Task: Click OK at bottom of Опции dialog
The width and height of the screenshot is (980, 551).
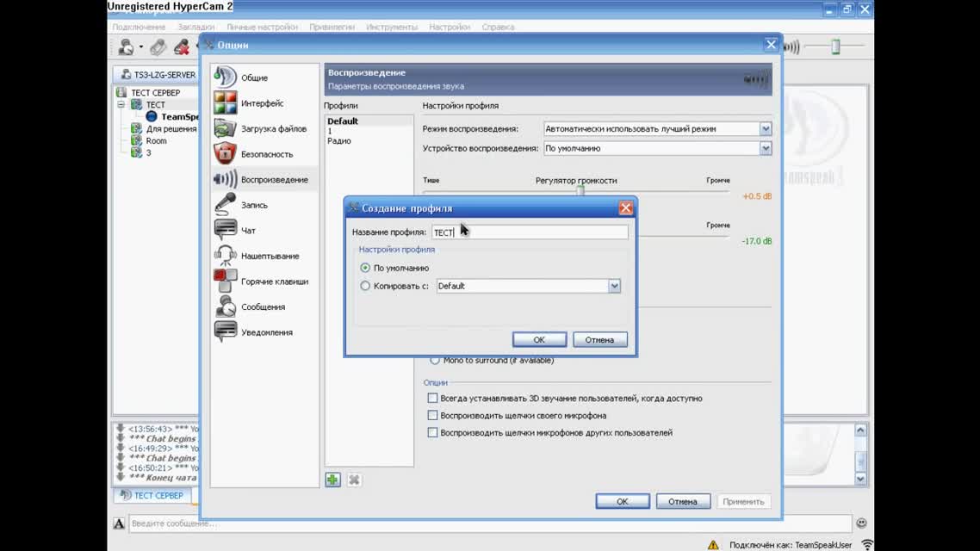Action: click(623, 501)
